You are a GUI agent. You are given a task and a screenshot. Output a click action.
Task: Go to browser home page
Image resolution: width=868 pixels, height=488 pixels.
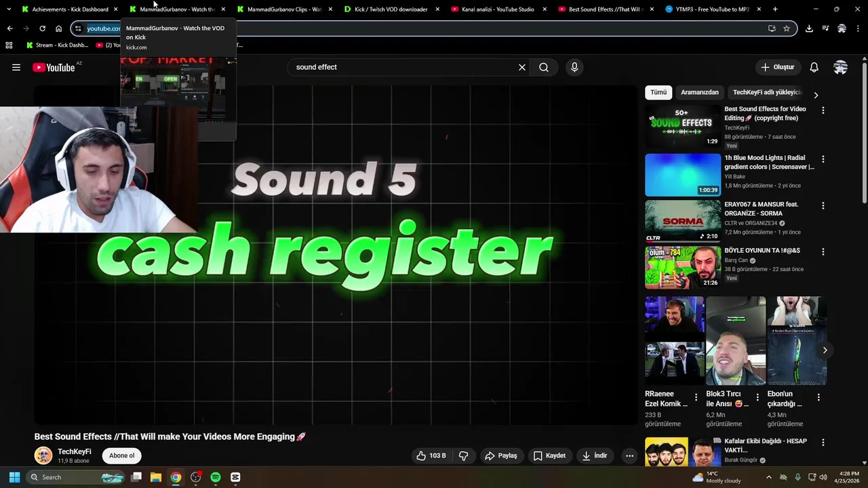[x=58, y=28]
